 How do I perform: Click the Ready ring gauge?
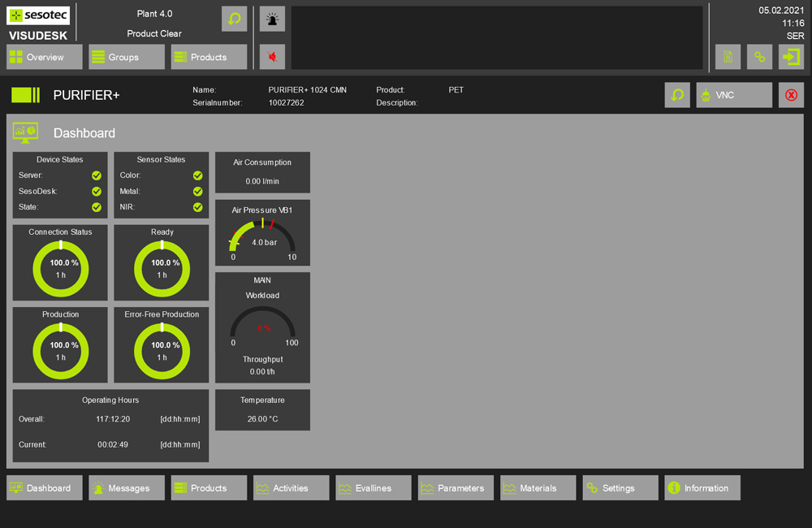(x=162, y=269)
